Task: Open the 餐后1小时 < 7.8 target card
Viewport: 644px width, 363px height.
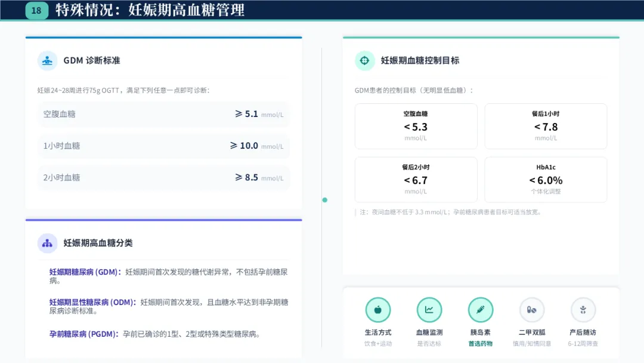Action: tap(546, 126)
